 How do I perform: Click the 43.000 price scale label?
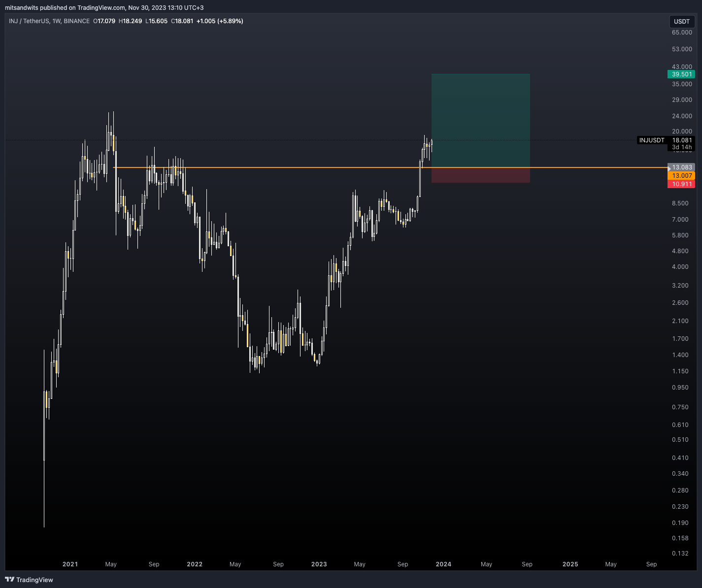682,67
